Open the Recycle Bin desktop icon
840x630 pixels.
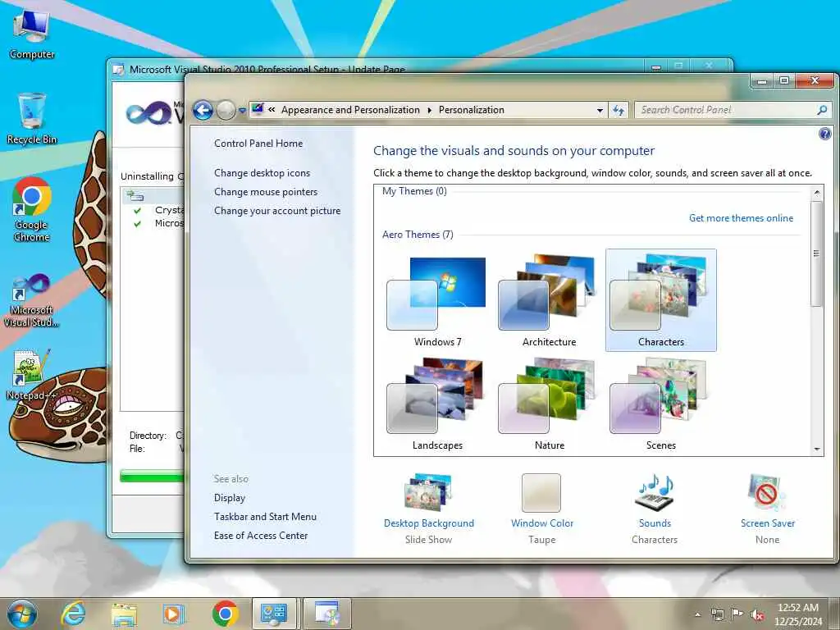click(x=31, y=118)
